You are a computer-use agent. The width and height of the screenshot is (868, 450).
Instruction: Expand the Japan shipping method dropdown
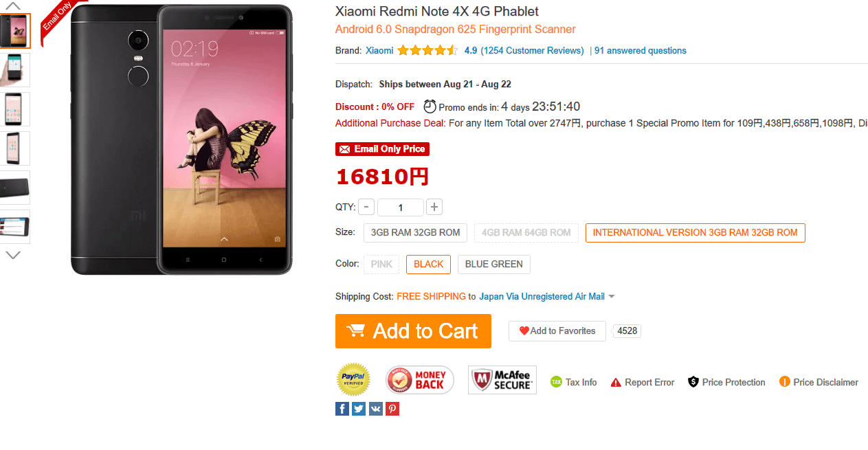[x=612, y=297]
